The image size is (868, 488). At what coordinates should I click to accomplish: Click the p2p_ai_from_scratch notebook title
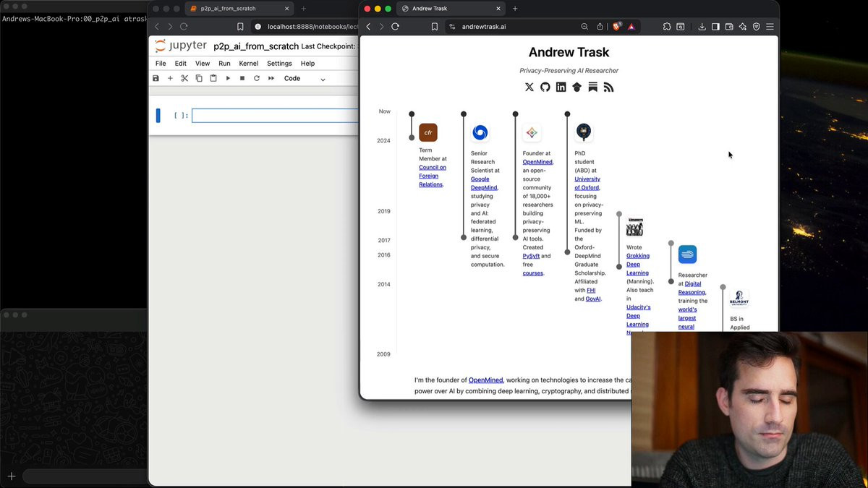(255, 46)
